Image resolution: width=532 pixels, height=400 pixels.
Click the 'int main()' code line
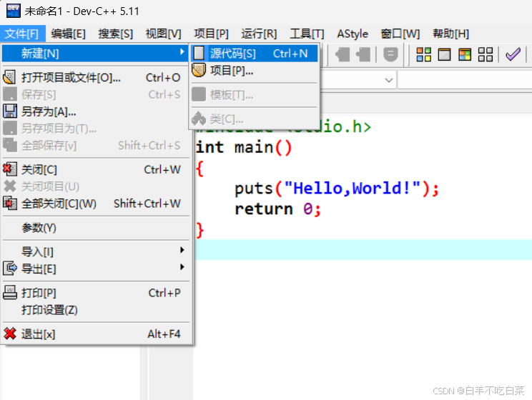tap(244, 147)
